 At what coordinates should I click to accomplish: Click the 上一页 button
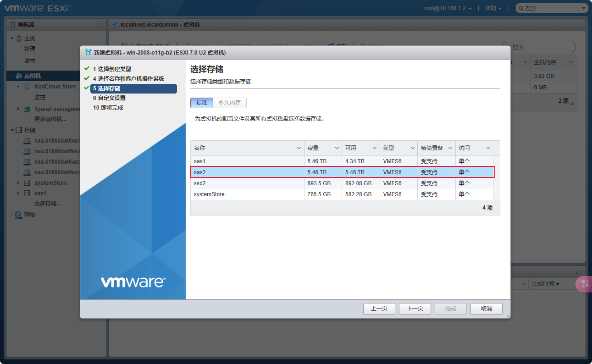(x=379, y=309)
